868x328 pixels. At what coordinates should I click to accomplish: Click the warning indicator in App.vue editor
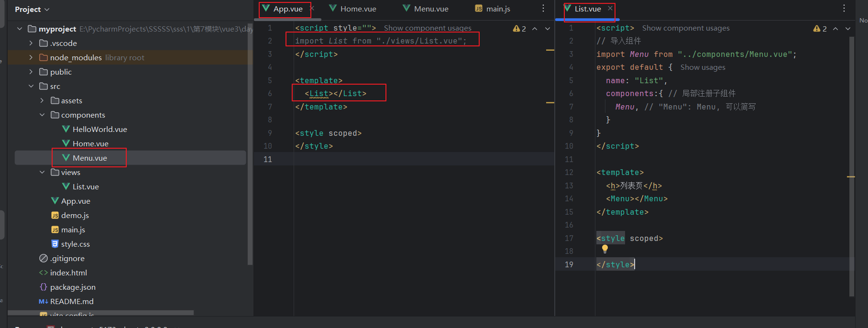519,29
